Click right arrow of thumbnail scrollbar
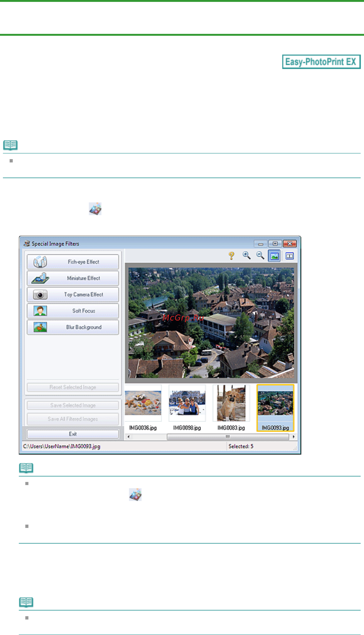 click(x=294, y=437)
